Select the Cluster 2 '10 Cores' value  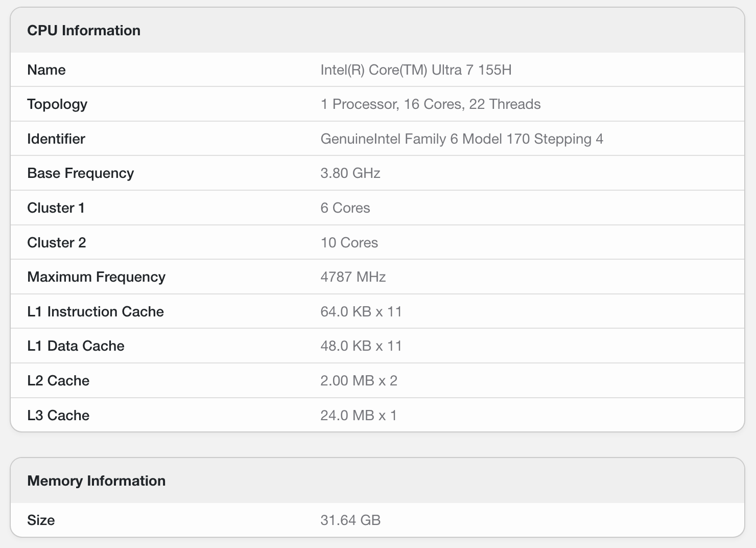coord(349,243)
